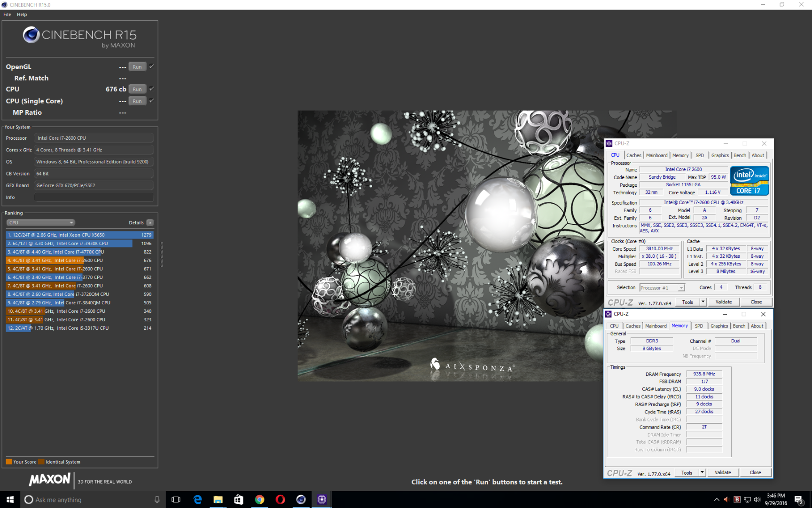Run the CPU Single Core benchmark
The height and width of the screenshot is (508, 812).
tap(137, 101)
